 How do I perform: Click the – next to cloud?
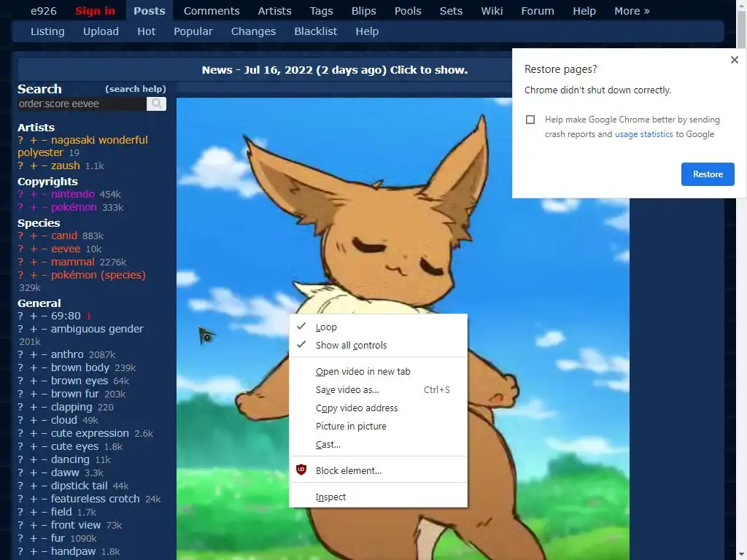(x=44, y=420)
